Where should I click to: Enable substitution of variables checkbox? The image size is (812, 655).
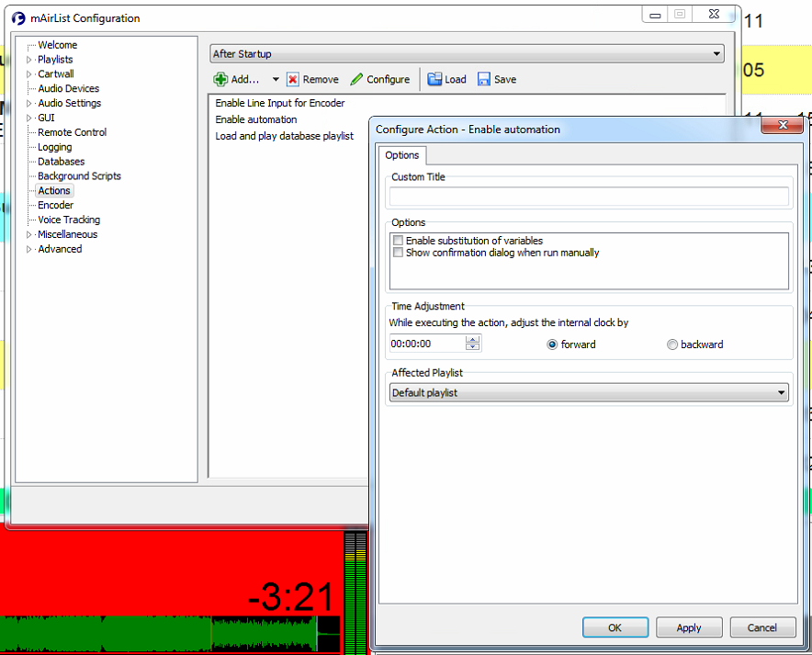tap(398, 241)
